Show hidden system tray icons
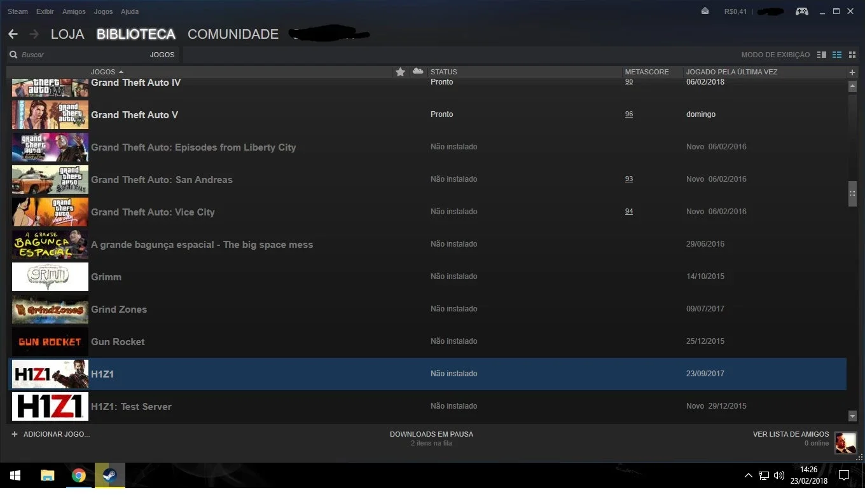 click(x=748, y=475)
